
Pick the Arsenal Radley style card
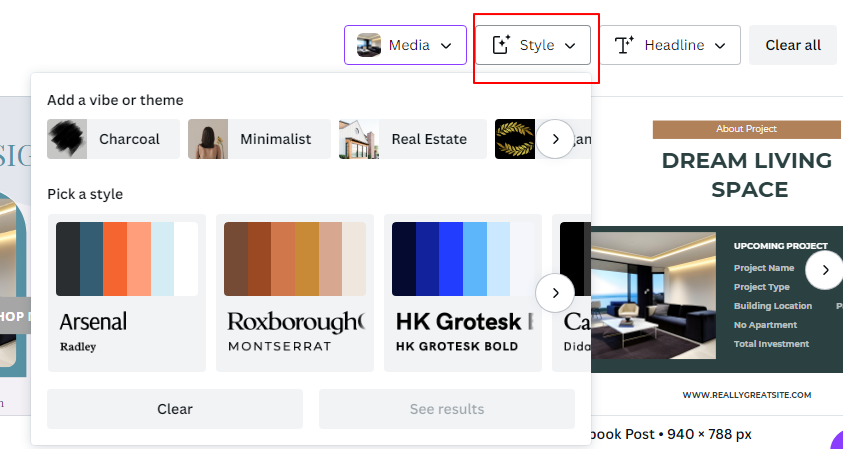point(127,293)
